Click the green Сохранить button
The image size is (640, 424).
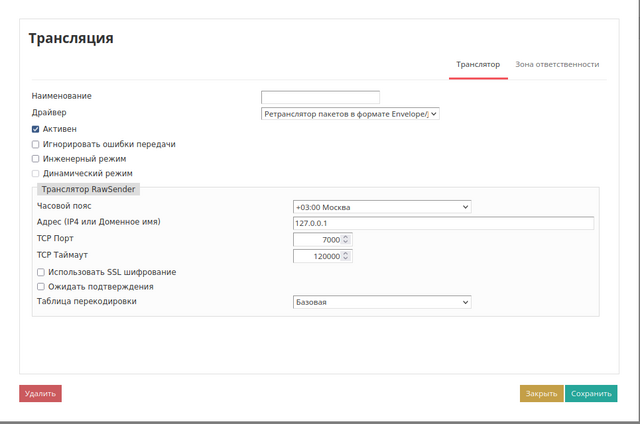coord(590,394)
